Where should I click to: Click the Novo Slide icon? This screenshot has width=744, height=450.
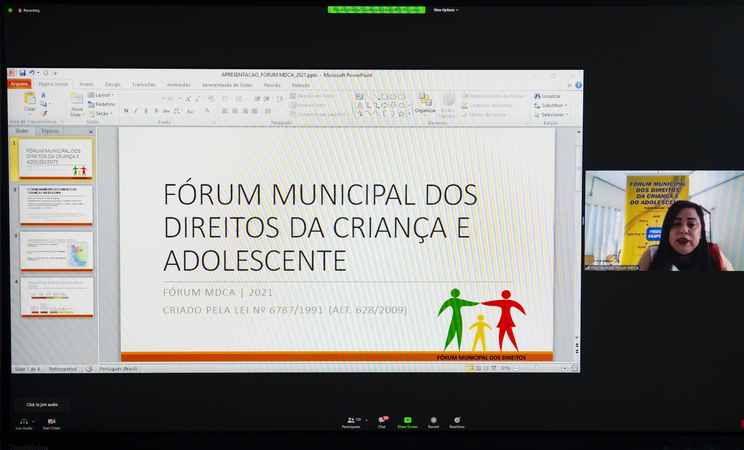[76, 98]
